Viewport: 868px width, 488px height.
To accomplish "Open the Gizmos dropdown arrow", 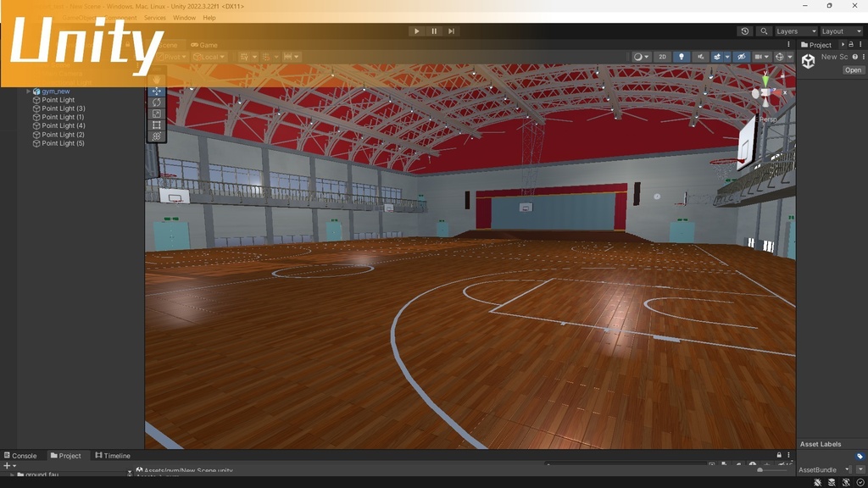I will pos(790,57).
